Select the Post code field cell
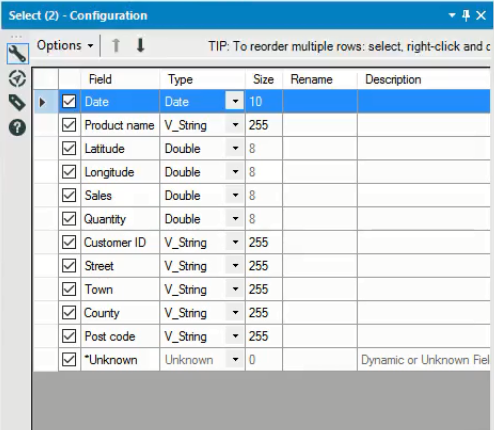Image resolution: width=494 pixels, height=430 pixels. 120,336
